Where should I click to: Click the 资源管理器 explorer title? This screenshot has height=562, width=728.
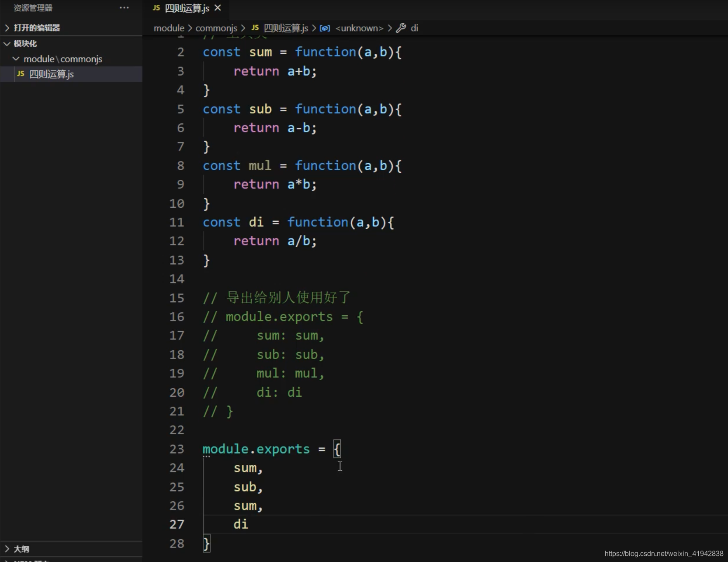(33, 8)
